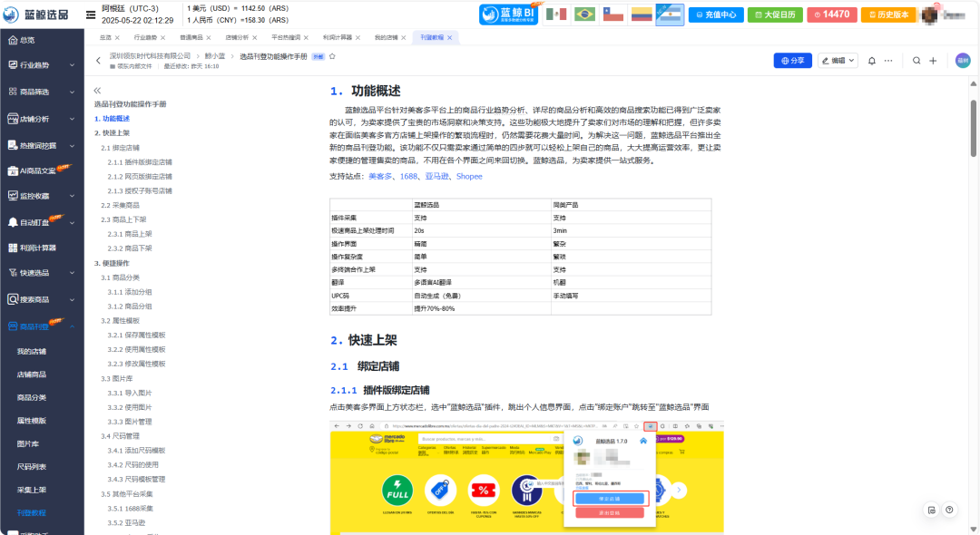Switch to the 总览 tab
The width and height of the screenshot is (980, 535).
(105, 37)
